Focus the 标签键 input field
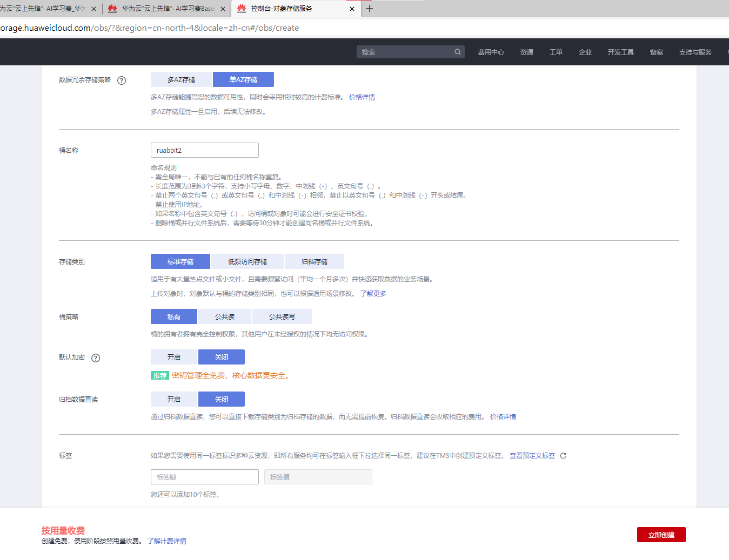This screenshot has height=560, width=729. 205,477
